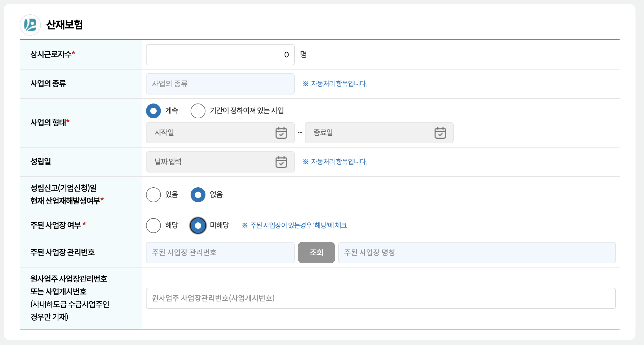Open the 시작일 calendar picker icon
Image resolution: width=644 pixels, height=345 pixels.
(281, 133)
